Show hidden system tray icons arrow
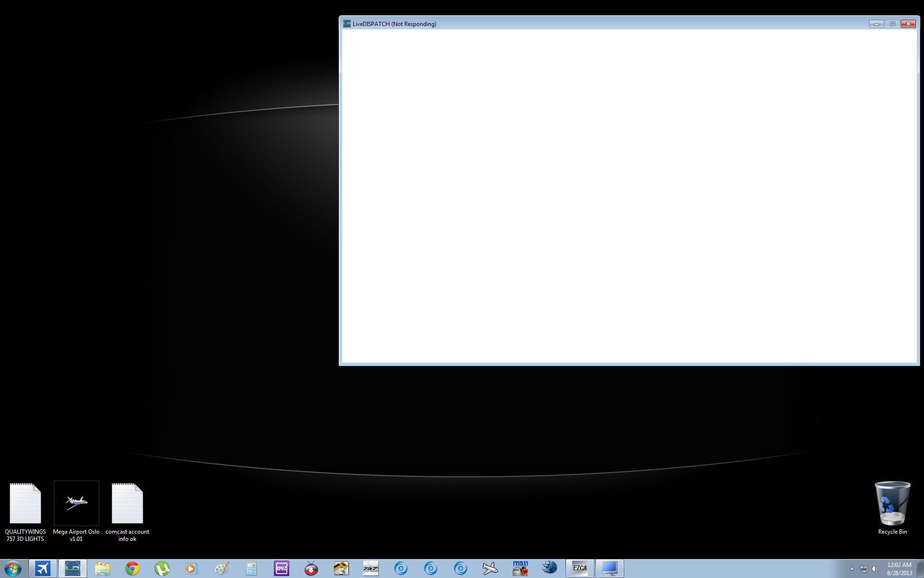This screenshot has height=578, width=924. [x=852, y=569]
